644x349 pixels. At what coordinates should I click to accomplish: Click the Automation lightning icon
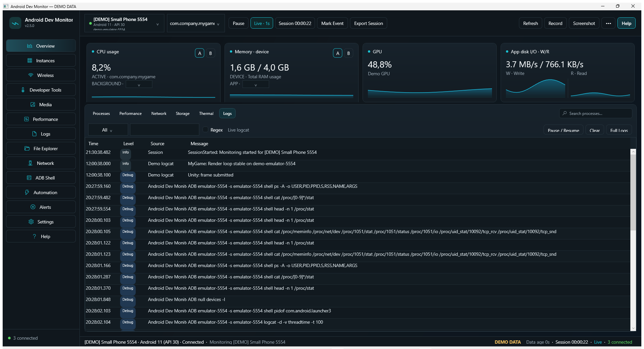pyautogui.click(x=27, y=192)
